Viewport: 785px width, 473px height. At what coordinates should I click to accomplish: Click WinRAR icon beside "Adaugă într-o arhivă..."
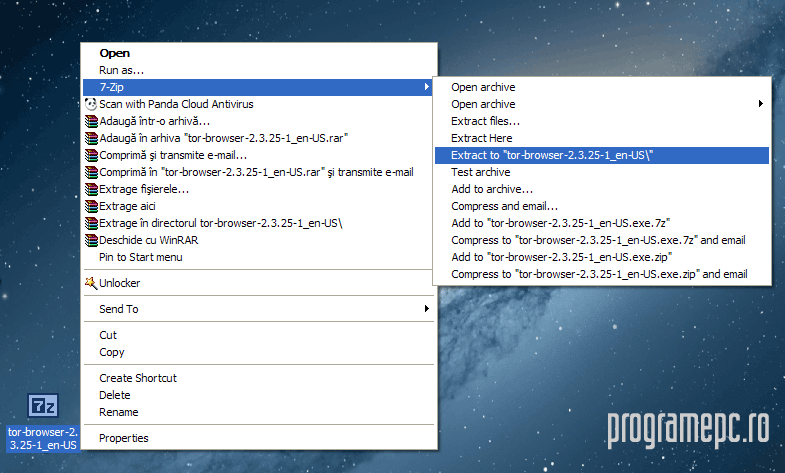[91, 121]
